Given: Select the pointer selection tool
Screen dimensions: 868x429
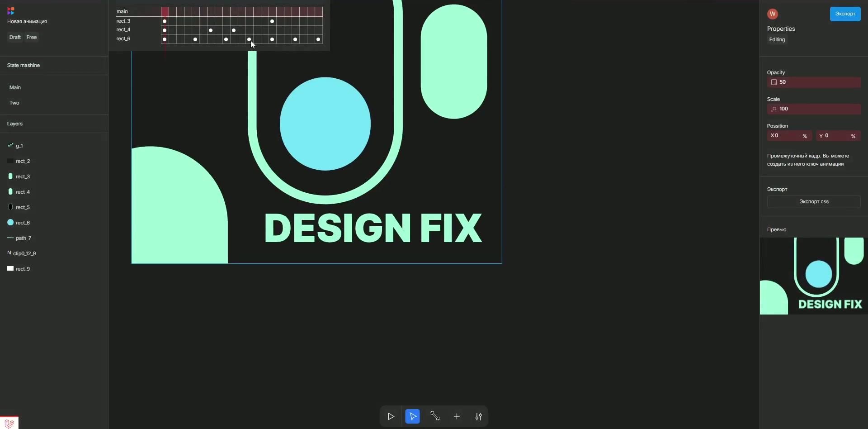Looking at the screenshot, I should pos(413,416).
